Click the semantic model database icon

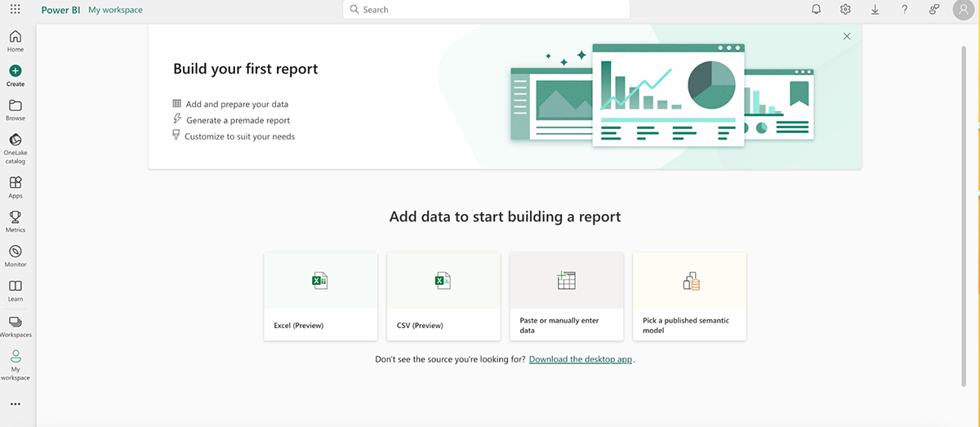pos(691,282)
